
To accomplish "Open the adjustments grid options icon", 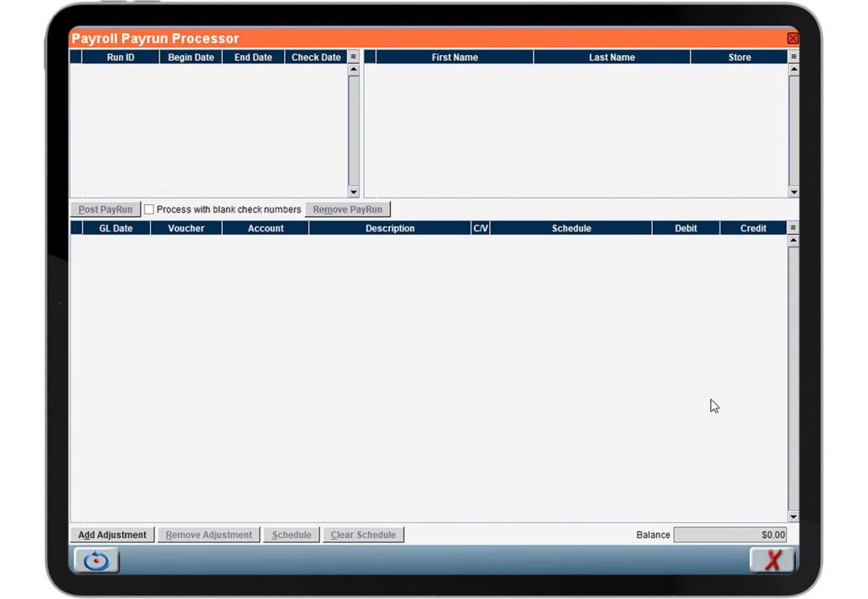I will coord(793,227).
